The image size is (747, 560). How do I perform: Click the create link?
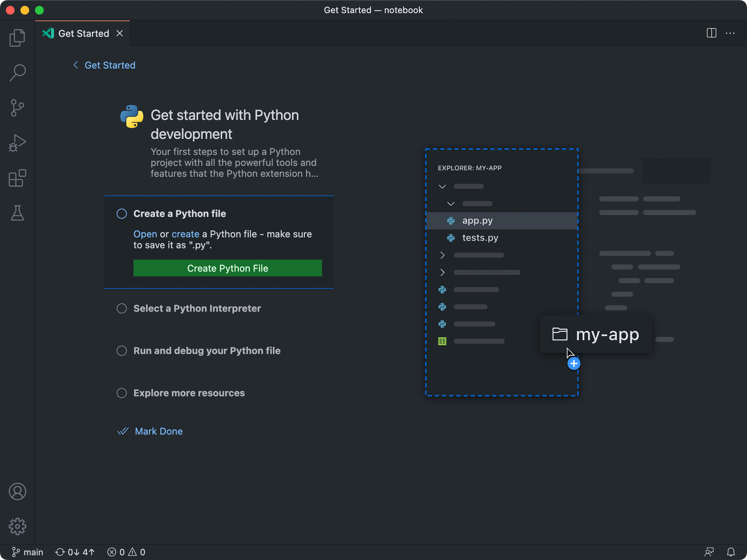coord(186,234)
